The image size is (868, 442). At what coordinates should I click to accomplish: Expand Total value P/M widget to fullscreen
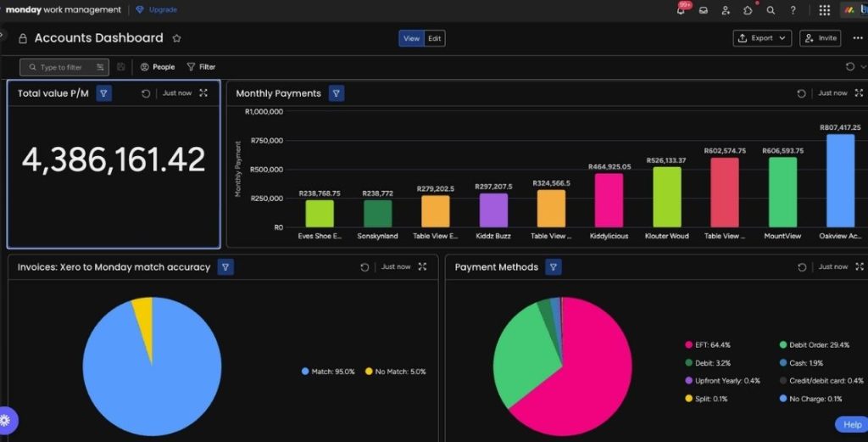[203, 93]
